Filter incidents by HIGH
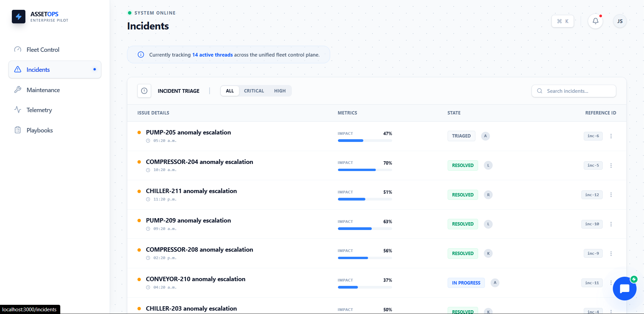This screenshot has width=644, height=314. coord(280,91)
